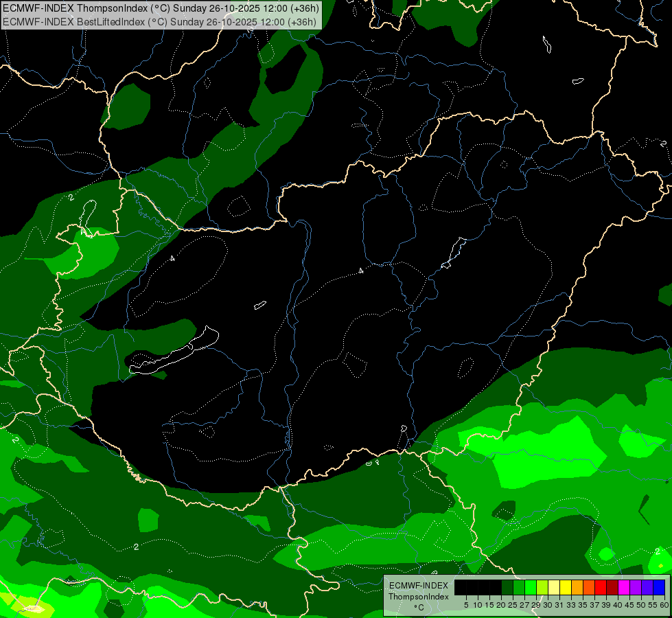Select the orange 33–35 legend swatch

coord(577,587)
